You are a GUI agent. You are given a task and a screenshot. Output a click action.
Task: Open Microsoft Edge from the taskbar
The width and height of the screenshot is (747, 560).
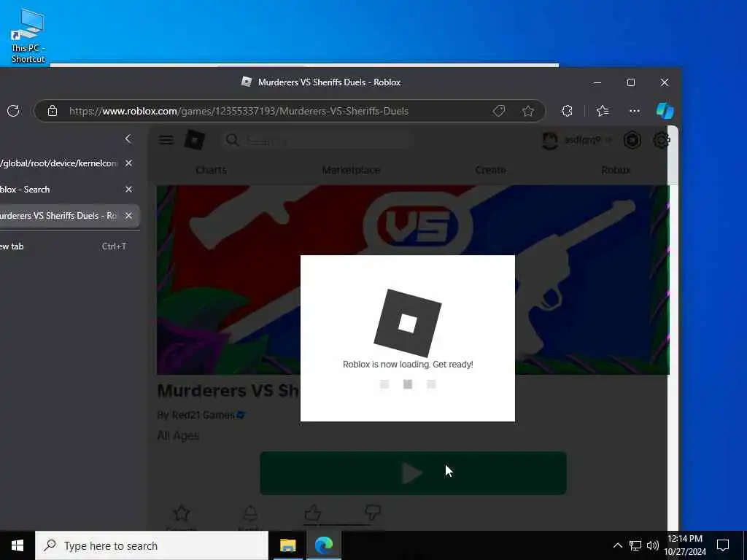click(x=324, y=545)
